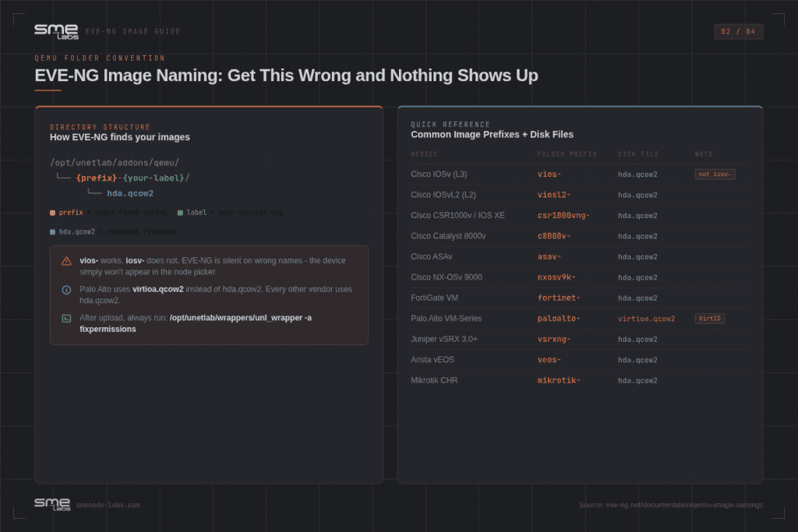The height and width of the screenshot is (532, 798).
Task: Select the EVE-NG IMAGE GUIDE header text
Action: [x=132, y=31]
